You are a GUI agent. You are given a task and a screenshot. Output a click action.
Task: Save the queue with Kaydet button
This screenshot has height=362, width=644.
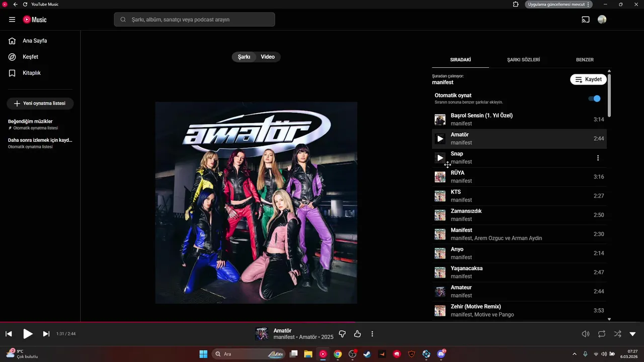pyautogui.click(x=589, y=79)
